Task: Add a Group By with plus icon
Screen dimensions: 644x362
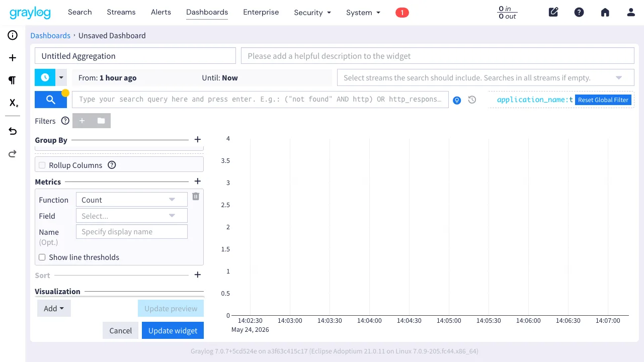Action: [198, 140]
